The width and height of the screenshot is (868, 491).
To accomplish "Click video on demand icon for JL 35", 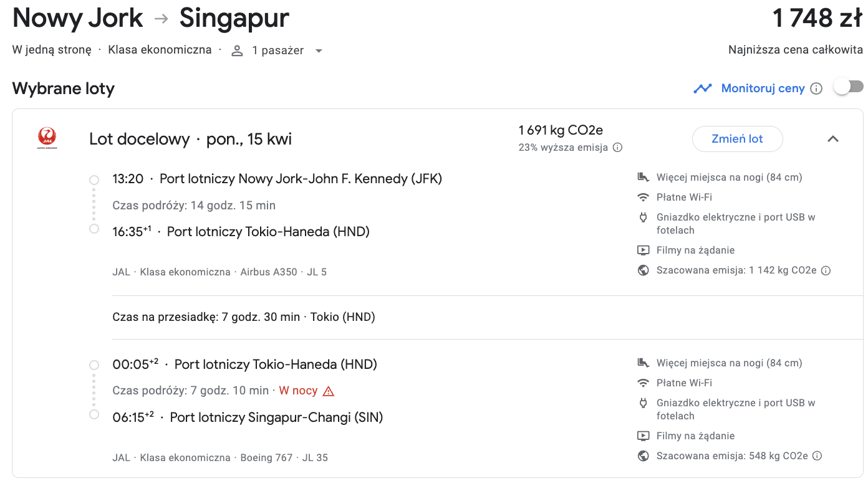I will [x=644, y=436].
